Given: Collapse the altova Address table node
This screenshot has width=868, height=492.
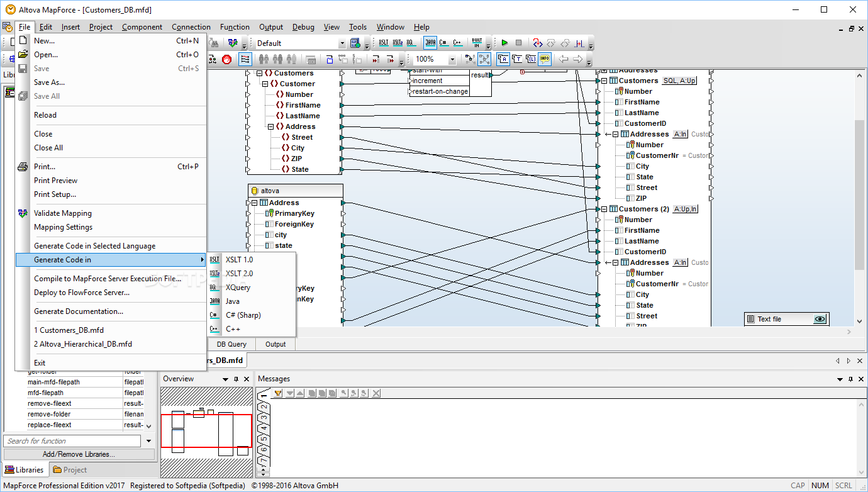Looking at the screenshot, I should pyautogui.click(x=254, y=203).
